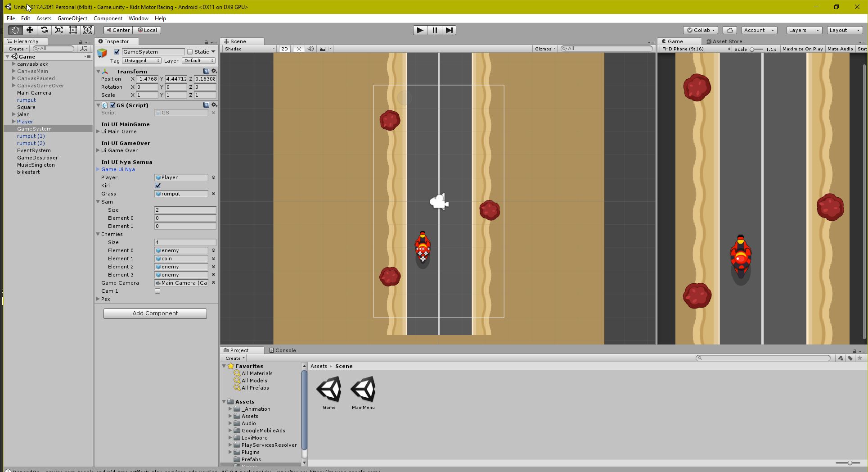The height and width of the screenshot is (472, 868).
Task: Select the Scale tool
Action: coord(58,30)
